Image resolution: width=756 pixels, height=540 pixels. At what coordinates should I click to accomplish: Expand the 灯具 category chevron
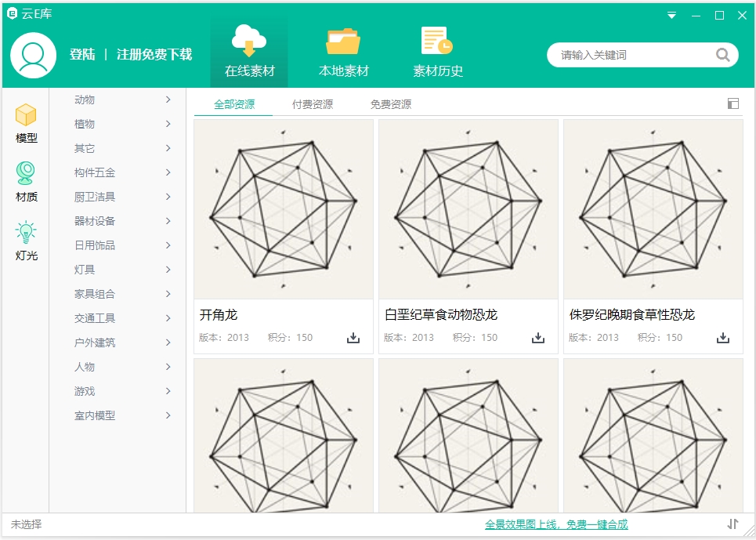(x=168, y=270)
